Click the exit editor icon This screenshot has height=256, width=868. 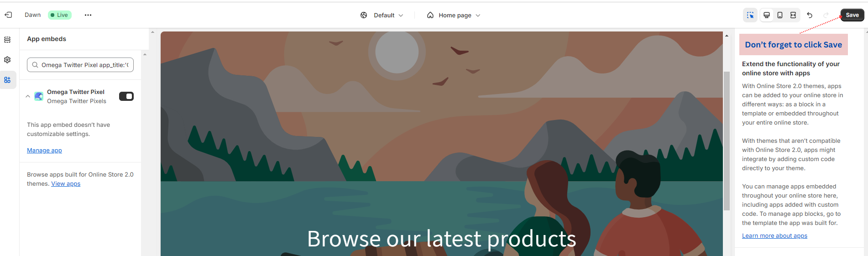pyautogui.click(x=8, y=15)
